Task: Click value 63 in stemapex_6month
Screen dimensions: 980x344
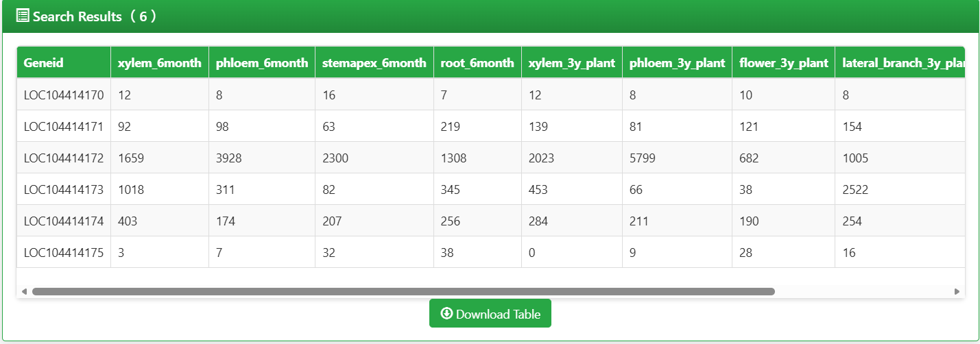Action: [x=328, y=127]
